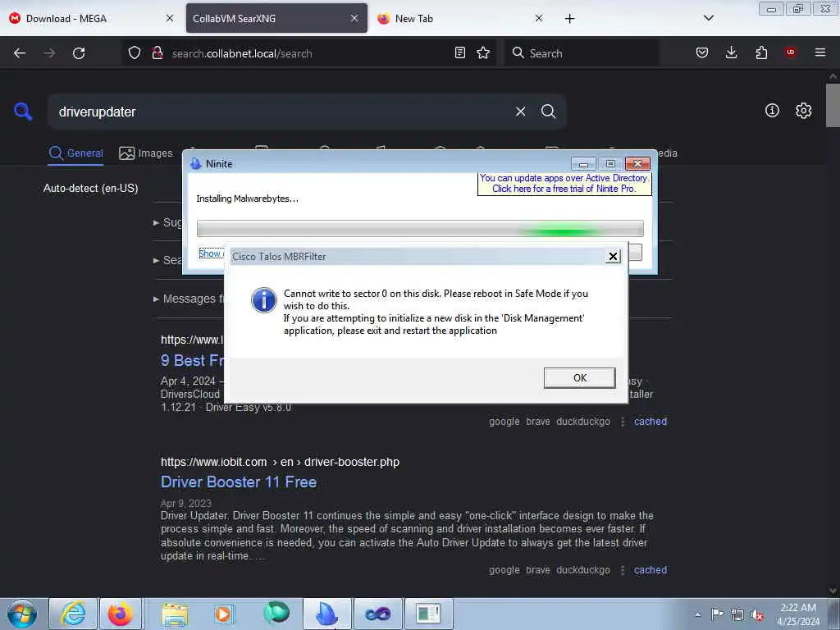Click the page vertical scrollbar thumb
840x630 pixels.
click(x=833, y=105)
